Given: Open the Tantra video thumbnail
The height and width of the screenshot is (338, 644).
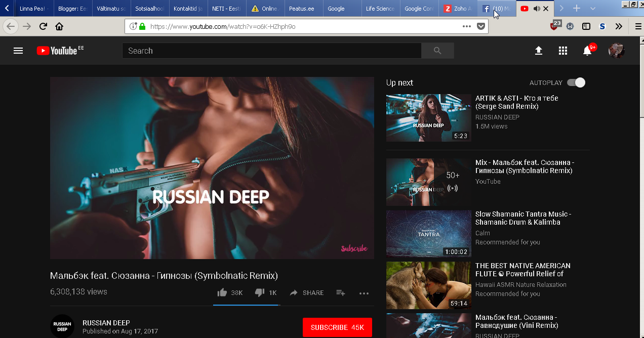Looking at the screenshot, I should click(x=429, y=234).
